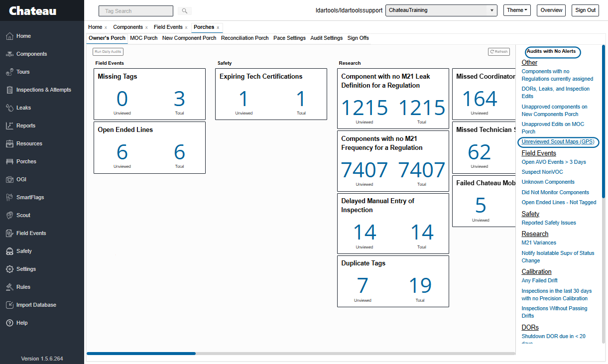Open Unreviewed Scout Maps (GPS) link
This screenshot has width=608, height=364.
click(558, 142)
